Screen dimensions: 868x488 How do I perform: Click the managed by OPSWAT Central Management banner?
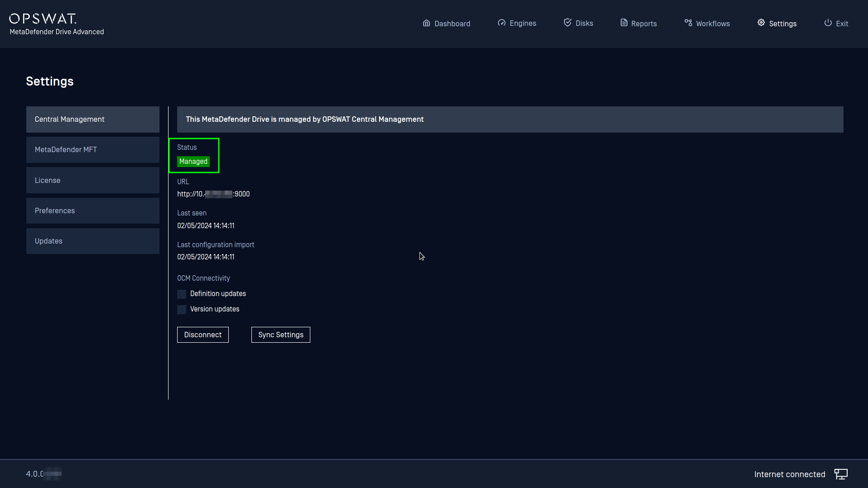[510, 120]
